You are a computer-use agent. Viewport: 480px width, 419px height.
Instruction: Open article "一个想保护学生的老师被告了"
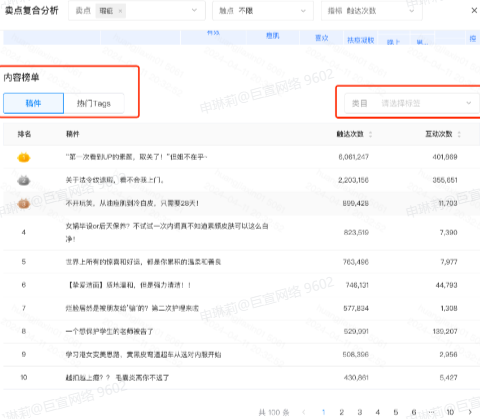pyautogui.click(x=109, y=331)
